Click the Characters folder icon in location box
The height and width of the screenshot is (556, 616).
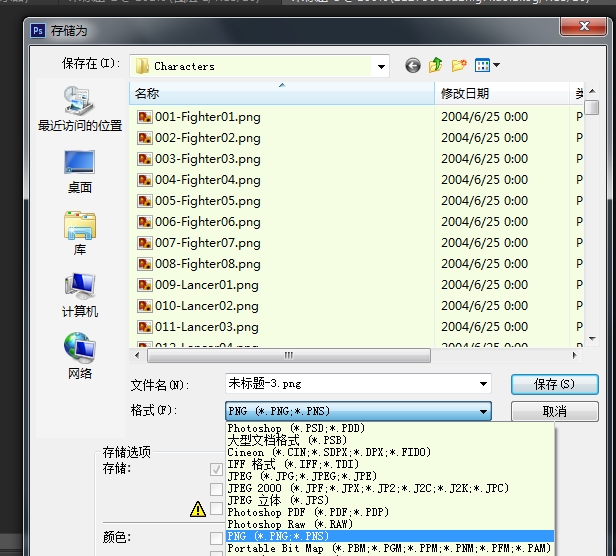142,66
